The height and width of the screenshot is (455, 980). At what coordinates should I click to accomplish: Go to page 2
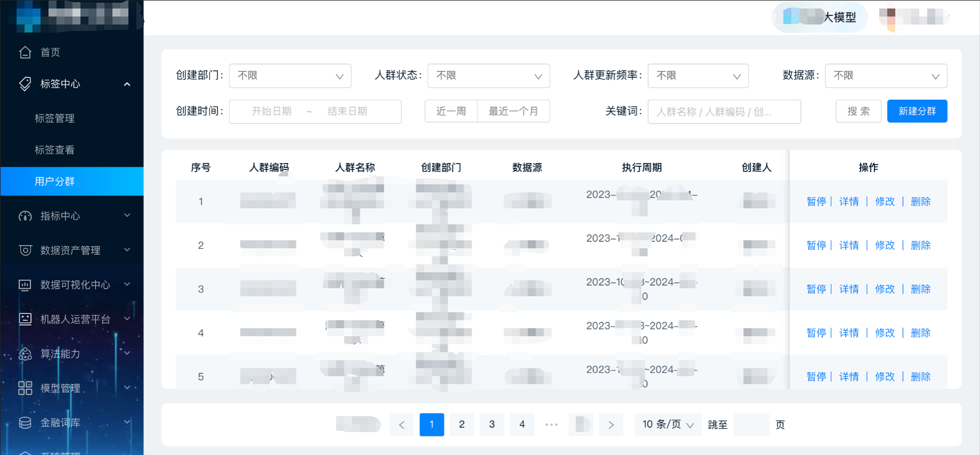(x=462, y=425)
